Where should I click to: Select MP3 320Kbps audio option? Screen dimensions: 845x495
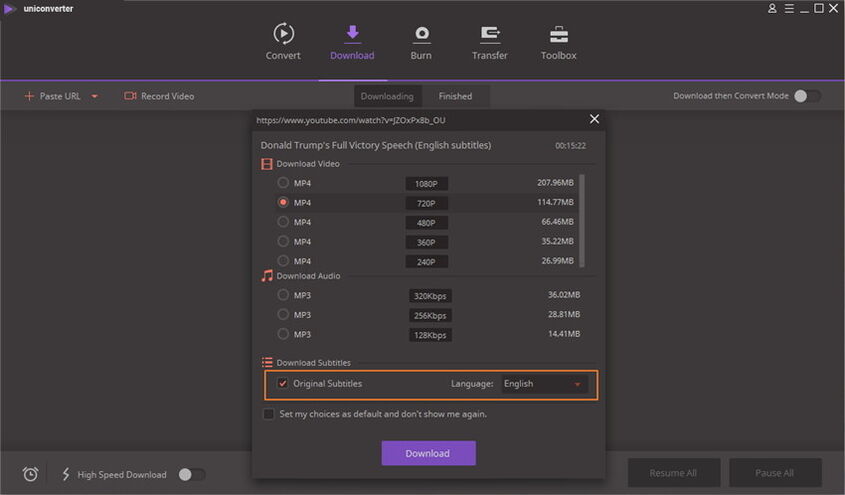point(283,295)
